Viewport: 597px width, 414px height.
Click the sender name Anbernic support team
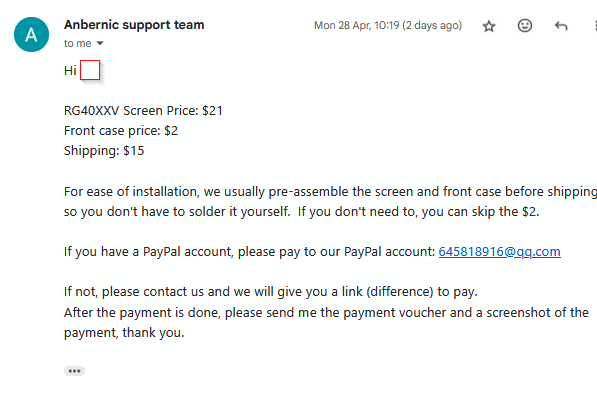pos(134,25)
